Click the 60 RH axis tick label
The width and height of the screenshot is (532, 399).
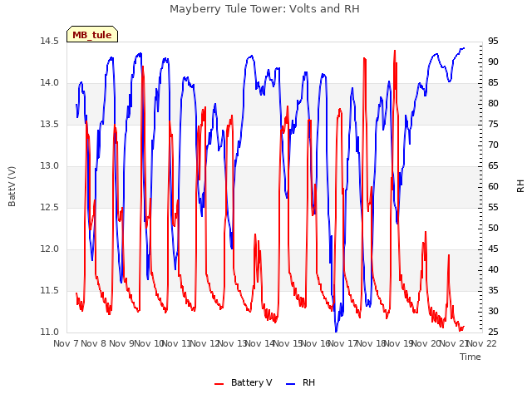(x=493, y=186)
